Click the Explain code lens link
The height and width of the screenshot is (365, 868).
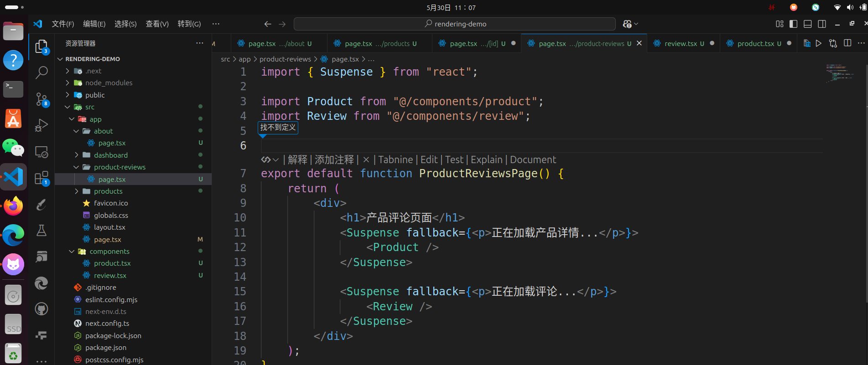tap(486, 160)
